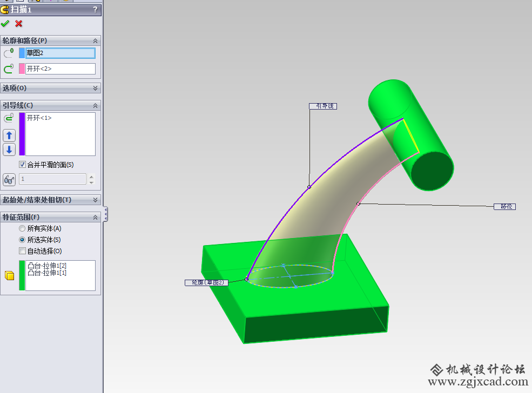Select 凸台-拉伸1[2] in bodies list
Viewport: 532px width, 393px height.
click(x=47, y=266)
